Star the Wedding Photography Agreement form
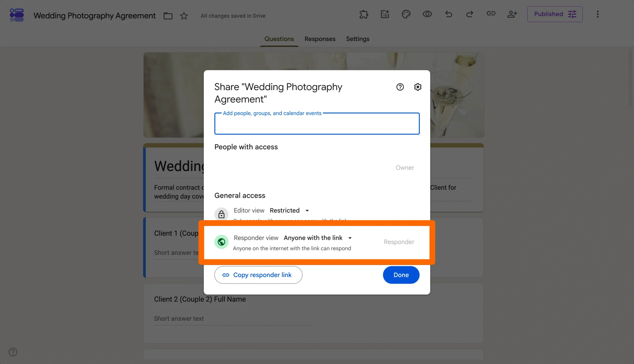Screen dimensions: 634x364 [x=184, y=16]
